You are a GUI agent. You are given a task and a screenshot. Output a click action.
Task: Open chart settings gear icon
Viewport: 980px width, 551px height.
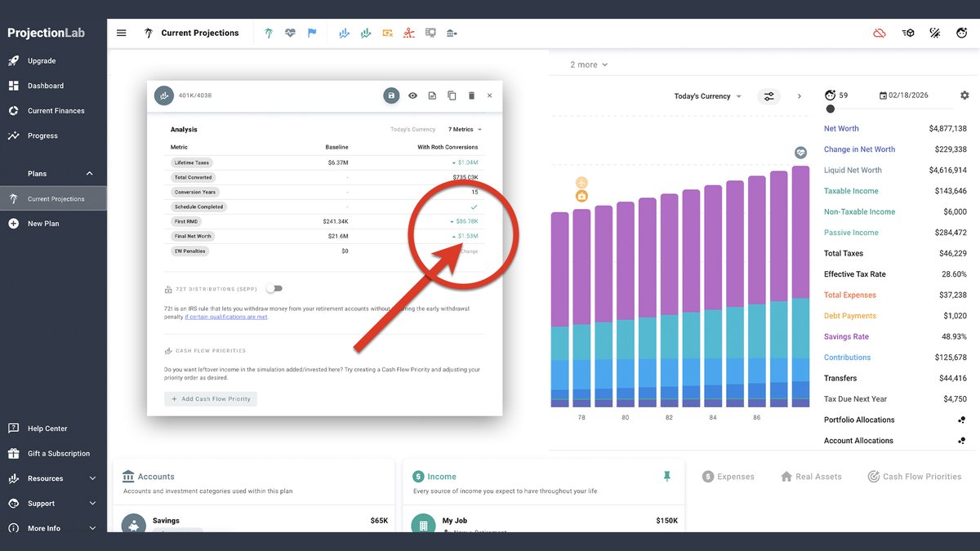click(964, 96)
